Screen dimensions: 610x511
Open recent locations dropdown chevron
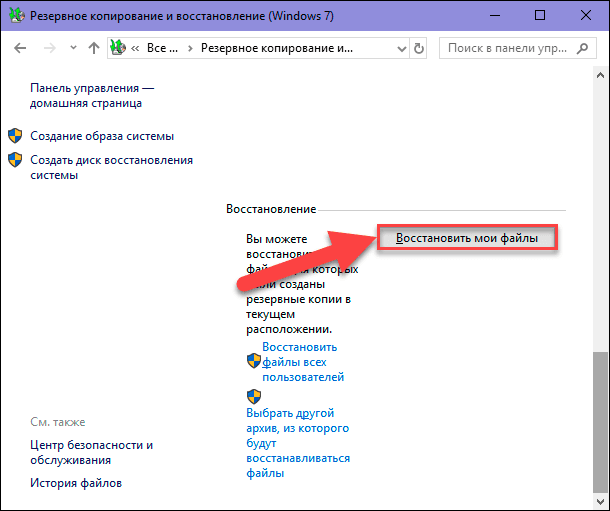(73, 48)
